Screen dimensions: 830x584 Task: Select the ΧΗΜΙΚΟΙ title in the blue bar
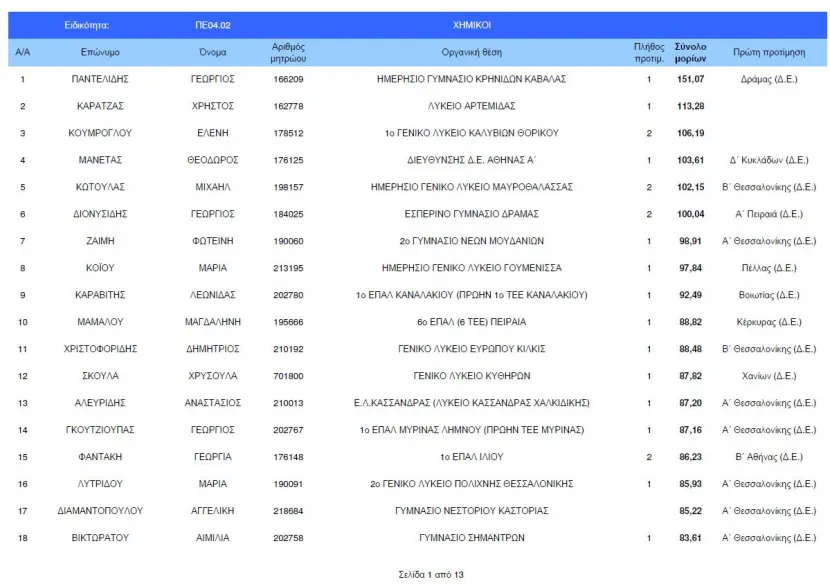click(x=472, y=25)
